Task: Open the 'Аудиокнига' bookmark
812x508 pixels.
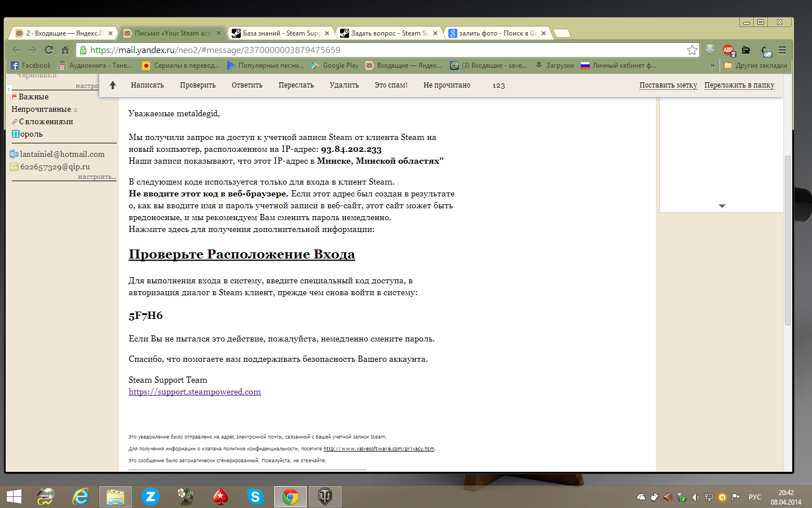Action: 95,65
